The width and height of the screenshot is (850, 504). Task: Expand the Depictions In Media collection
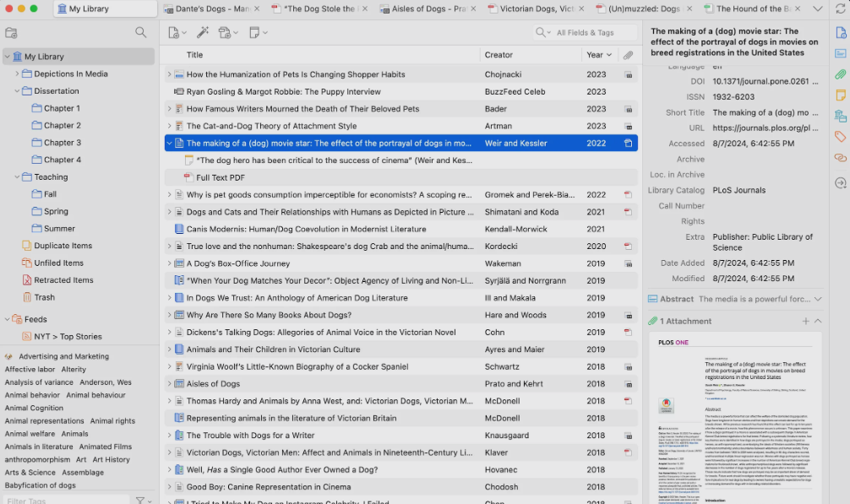(17, 73)
